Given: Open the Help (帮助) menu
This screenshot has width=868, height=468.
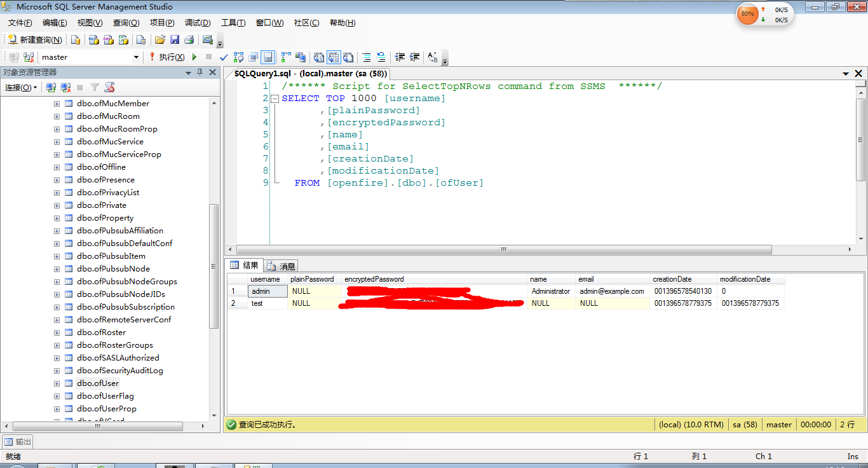Looking at the screenshot, I should (x=342, y=23).
